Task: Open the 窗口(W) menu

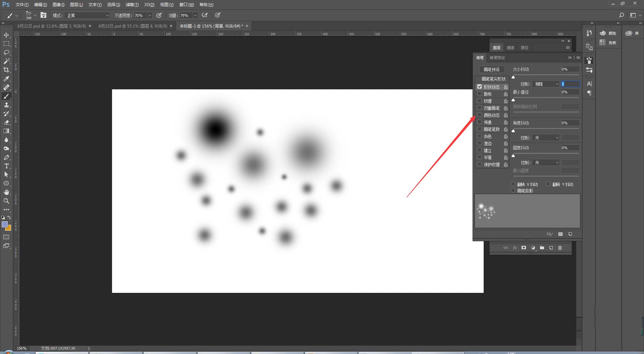Action: pyautogui.click(x=186, y=5)
